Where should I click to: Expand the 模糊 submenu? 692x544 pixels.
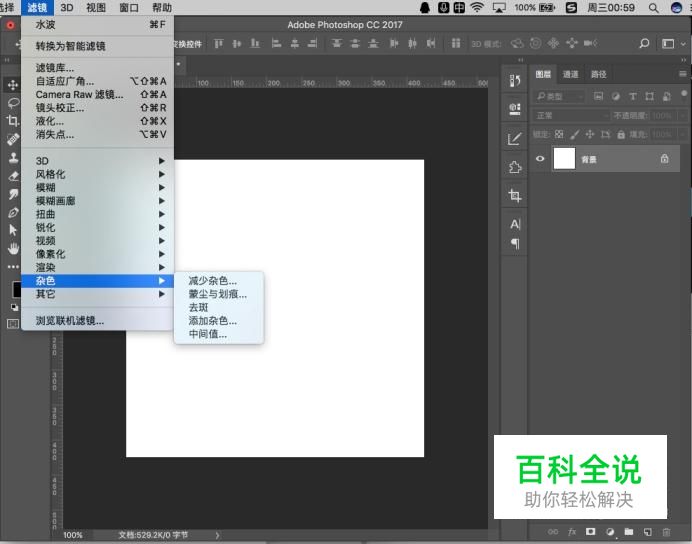[x=98, y=188]
